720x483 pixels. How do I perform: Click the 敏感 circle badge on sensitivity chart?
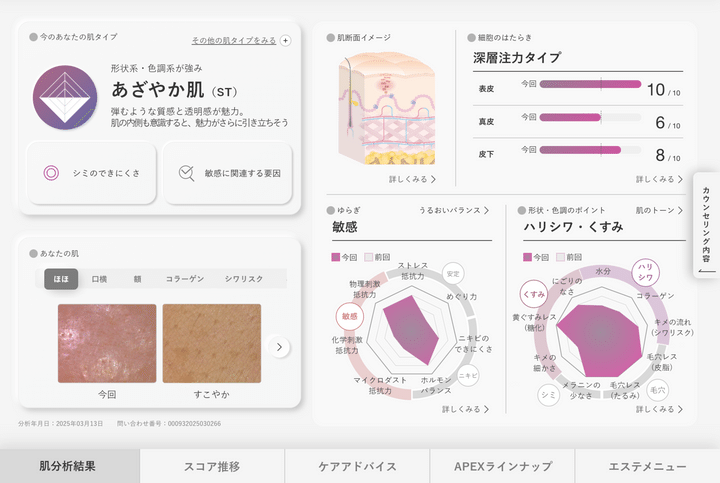[x=349, y=316]
